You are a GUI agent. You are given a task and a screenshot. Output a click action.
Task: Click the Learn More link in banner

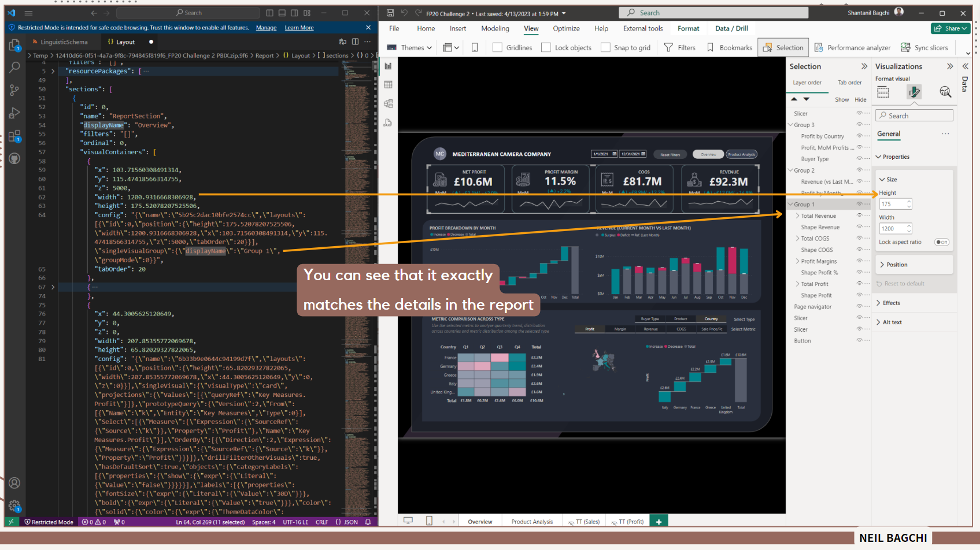[x=299, y=28]
